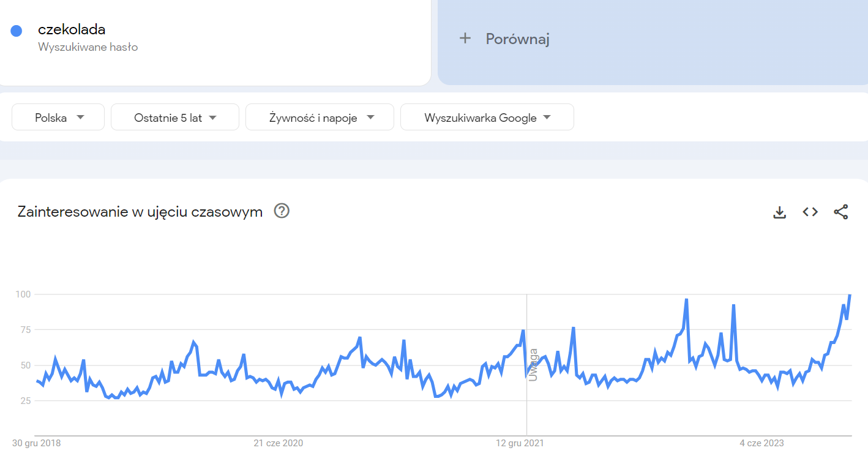Viewport: 868px width, 464px height.
Task: Click the Zainteresowanie w ujęciu czasowym heading
Action: [140, 212]
